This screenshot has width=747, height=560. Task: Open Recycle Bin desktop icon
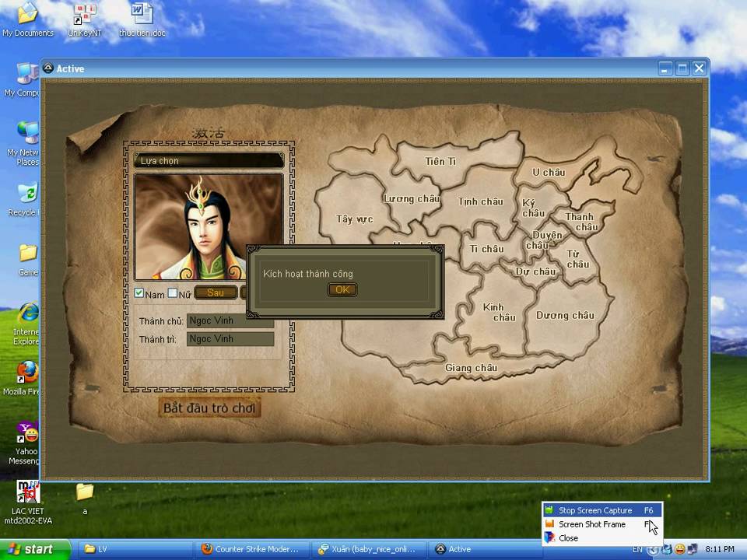pos(25,199)
